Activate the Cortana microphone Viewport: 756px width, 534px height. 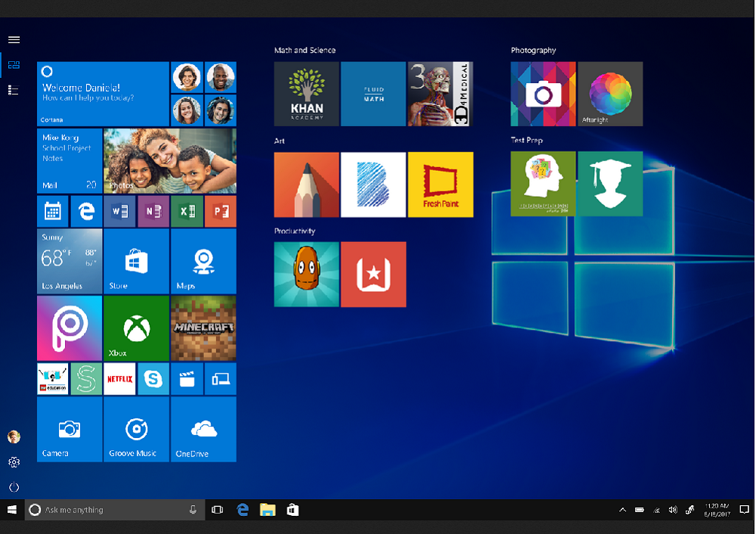click(x=193, y=509)
